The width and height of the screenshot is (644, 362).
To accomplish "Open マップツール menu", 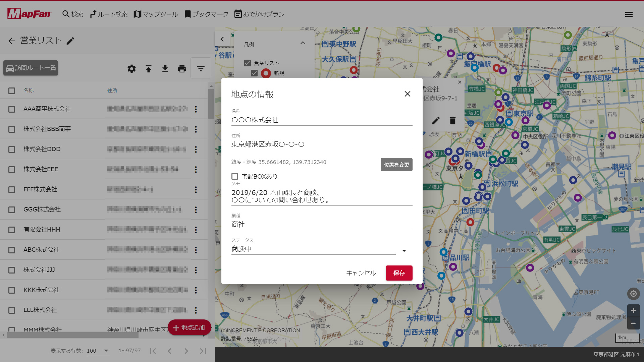I will click(156, 14).
